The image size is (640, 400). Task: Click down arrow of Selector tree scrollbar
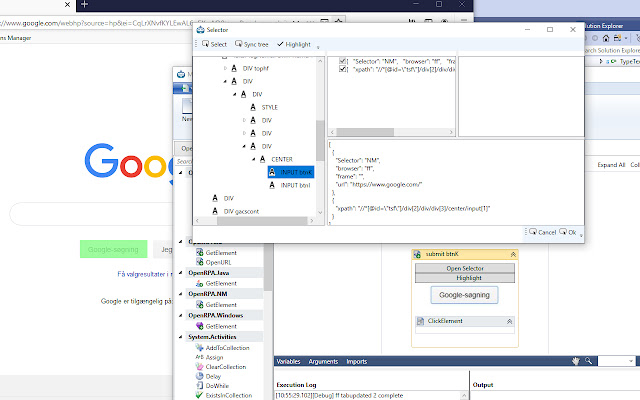(x=320, y=213)
